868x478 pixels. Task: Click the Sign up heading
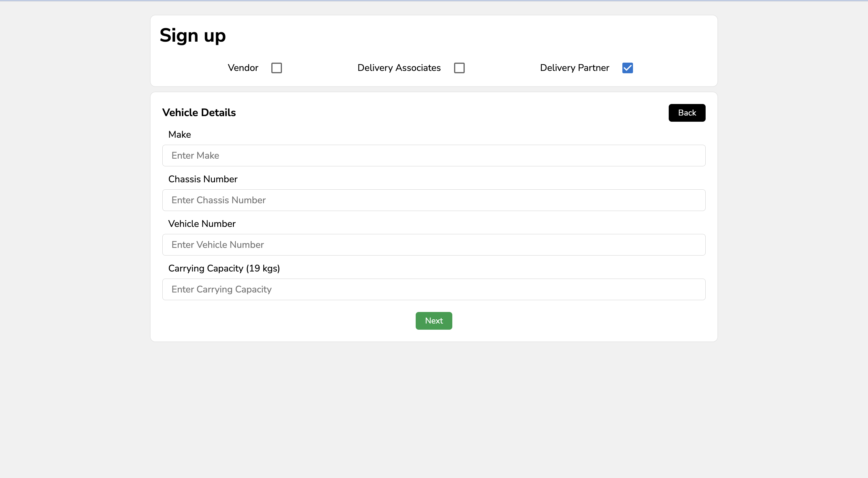pyautogui.click(x=192, y=35)
